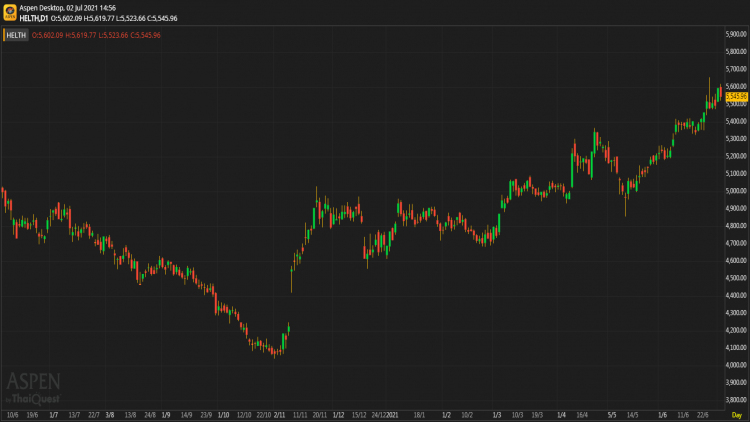Click the 23/9 date axis label
Viewport: 750px width, 422px height.
click(x=206, y=415)
